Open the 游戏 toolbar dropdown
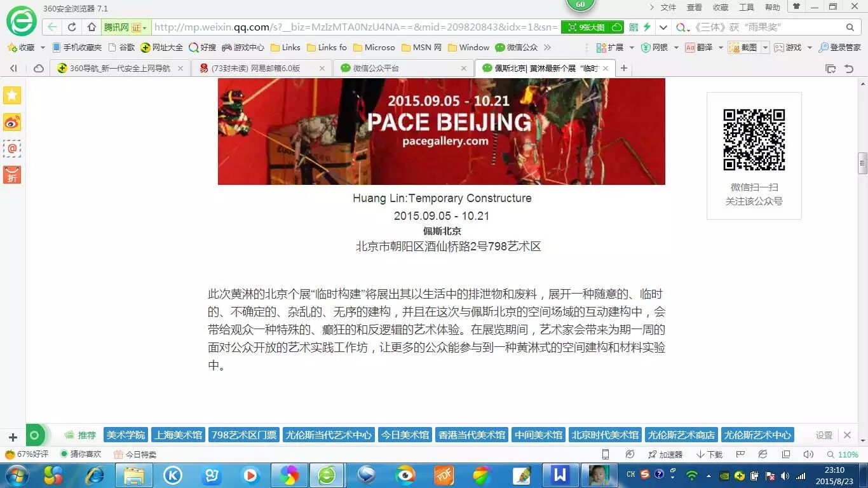868x488 pixels. 794,48
